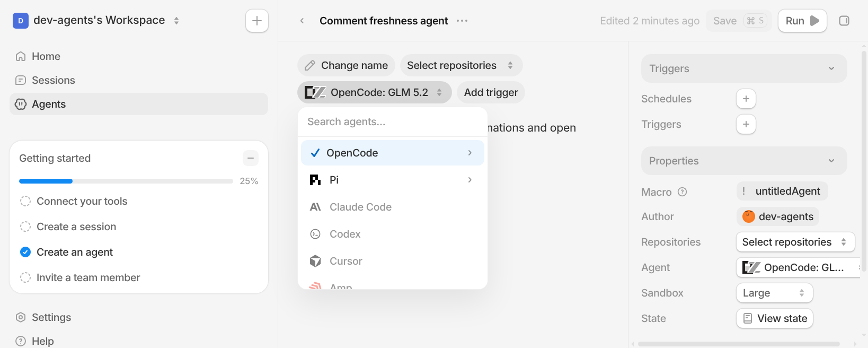The image size is (868, 348).
Task: Click the vertical scrollbar of the right panel
Action: [864, 162]
